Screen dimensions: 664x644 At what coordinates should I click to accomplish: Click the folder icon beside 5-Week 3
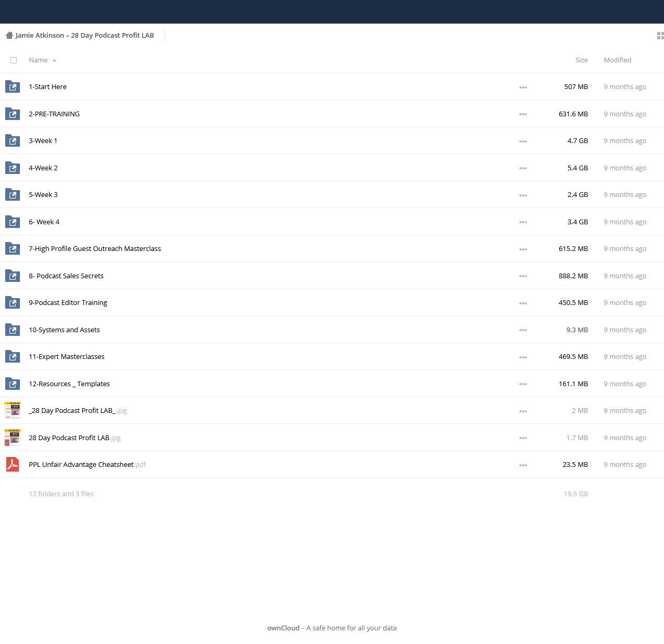tap(13, 194)
